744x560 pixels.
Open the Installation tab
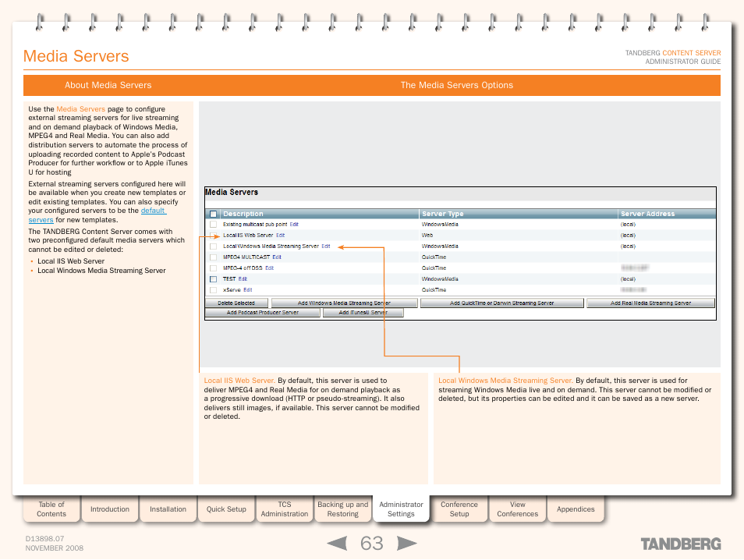coord(168,509)
